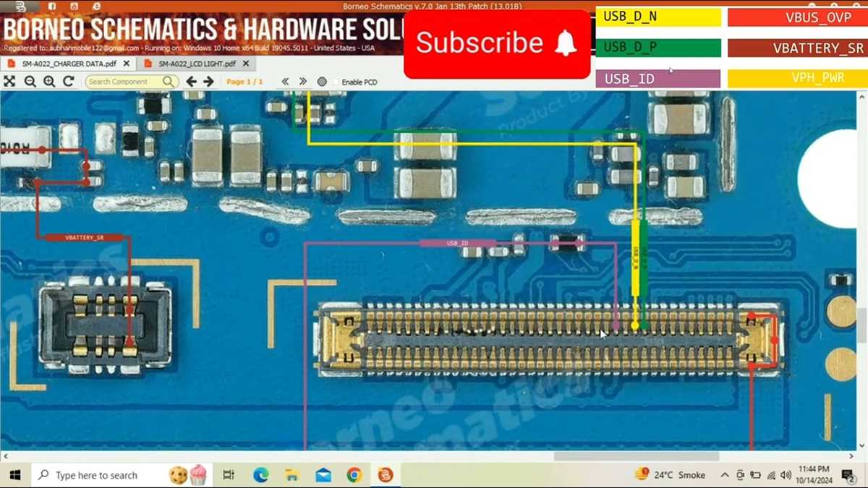868x488 pixels.
Task: Click the horizontal scrollbar right arrow
Action: tap(853, 457)
